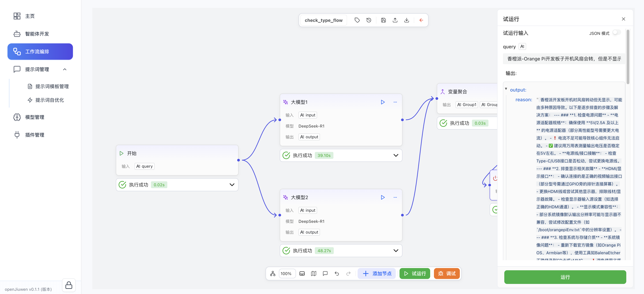Toggle the minimap icon in bottom toolbar
The width and height of the screenshot is (644, 294).
pos(313,274)
